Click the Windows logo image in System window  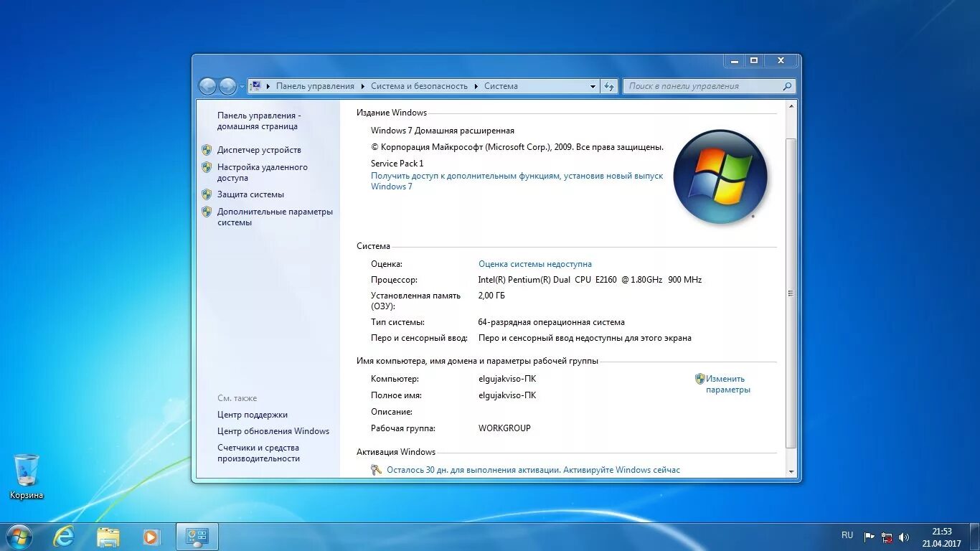pos(720,176)
